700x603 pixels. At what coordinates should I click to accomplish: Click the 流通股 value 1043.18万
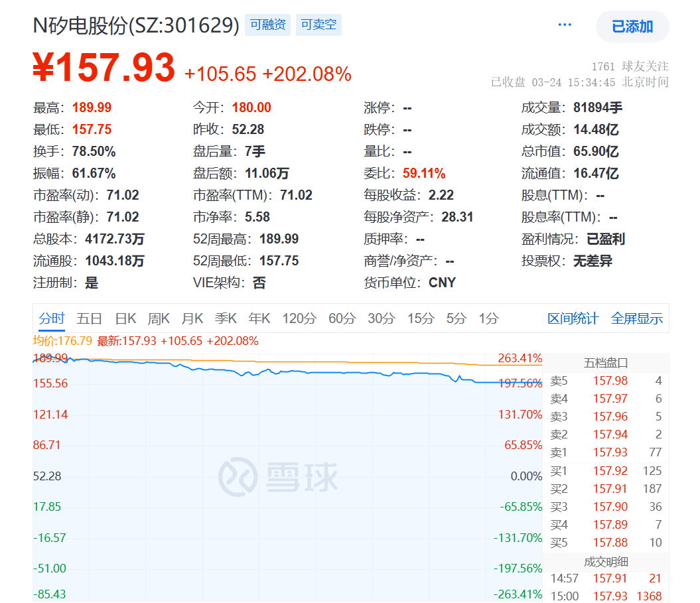115,261
